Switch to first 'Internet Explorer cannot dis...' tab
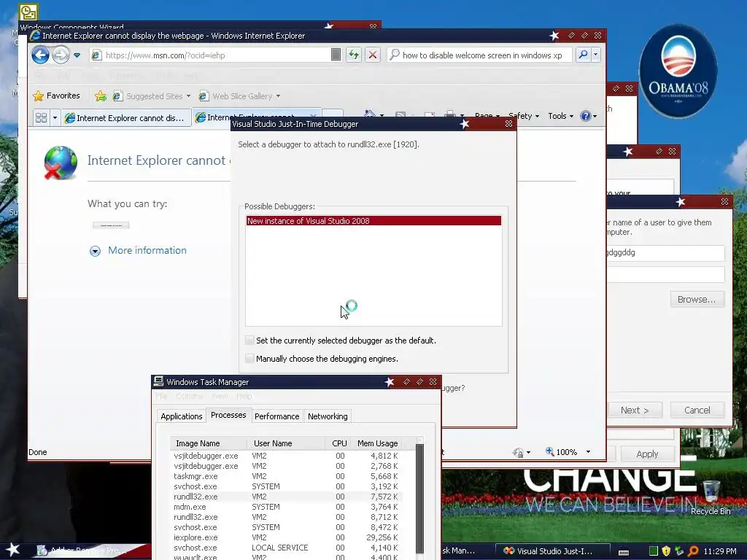Image resolution: width=747 pixels, height=560 pixels. pyautogui.click(x=125, y=117)
